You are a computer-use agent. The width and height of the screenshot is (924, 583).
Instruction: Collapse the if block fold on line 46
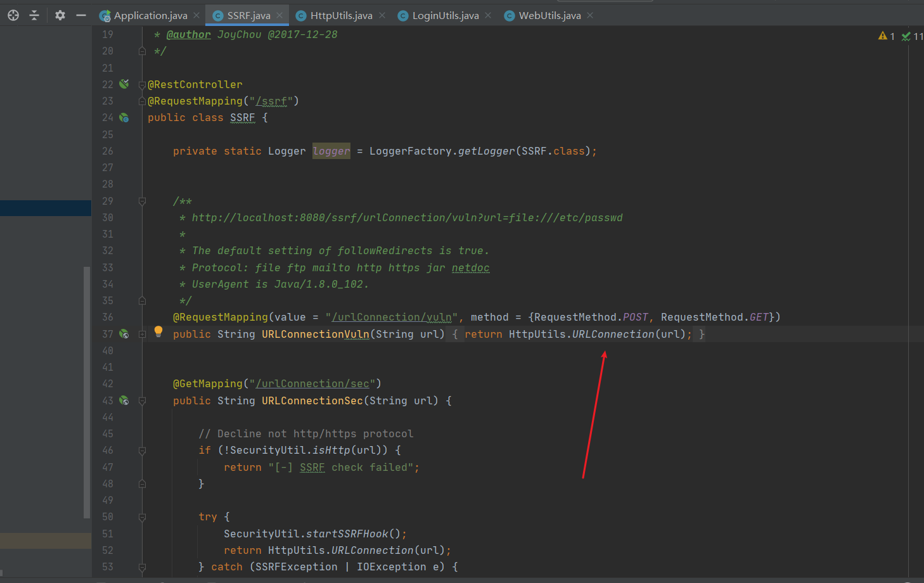tap(143, 451)
